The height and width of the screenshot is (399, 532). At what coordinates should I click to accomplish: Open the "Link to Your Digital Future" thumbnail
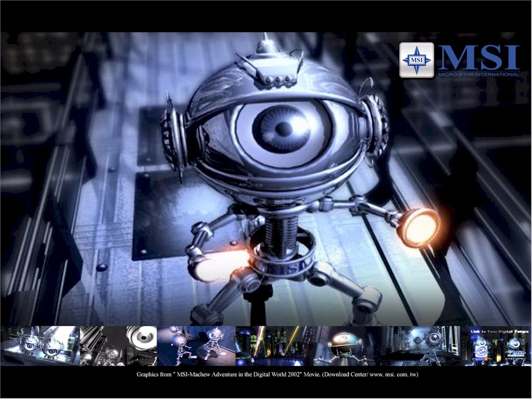pyautogui.click(x=496, y=346)
